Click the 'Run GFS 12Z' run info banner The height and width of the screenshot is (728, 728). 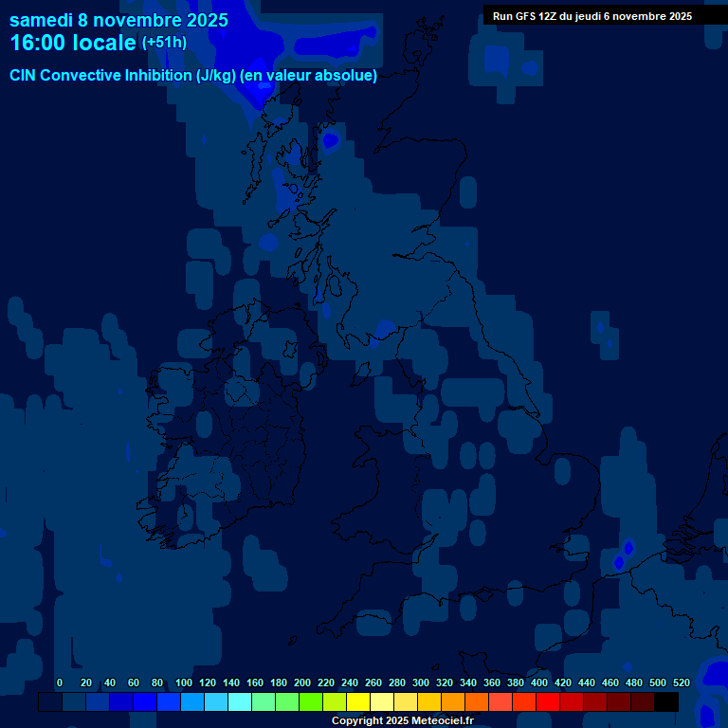click(x=592, y=16)
